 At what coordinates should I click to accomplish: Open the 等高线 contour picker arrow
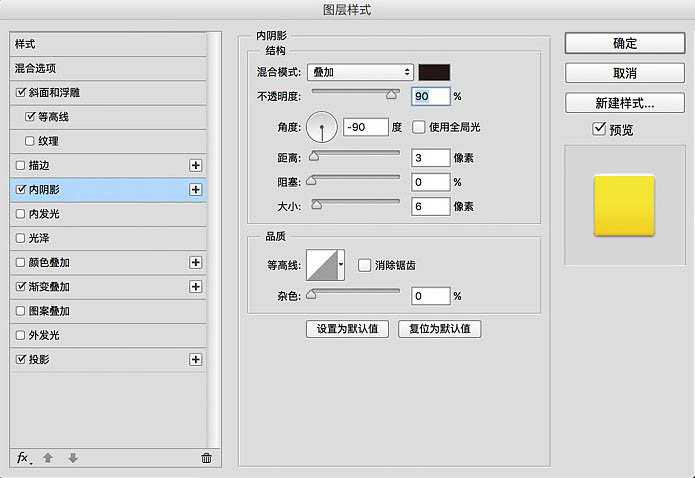click(342, 265)
